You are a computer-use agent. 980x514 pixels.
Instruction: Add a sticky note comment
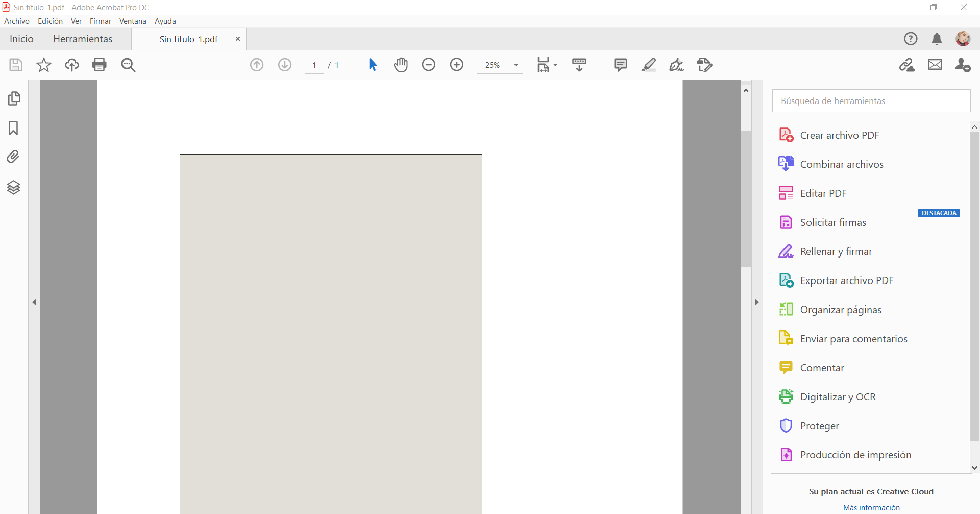620,65
